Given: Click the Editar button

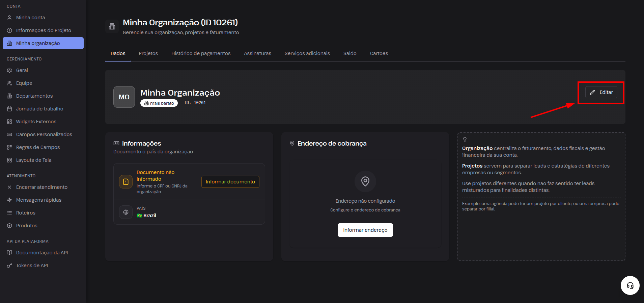Looking at the screenshot, I should (601, 92).
